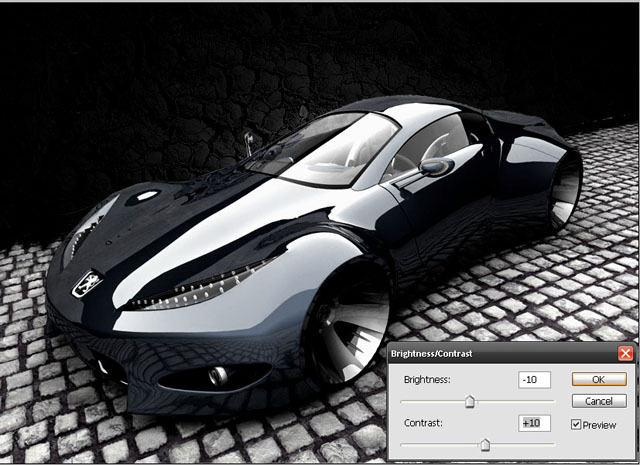
Task: Uncheck the Preview checkbox
Action: [x=576, y=425]
